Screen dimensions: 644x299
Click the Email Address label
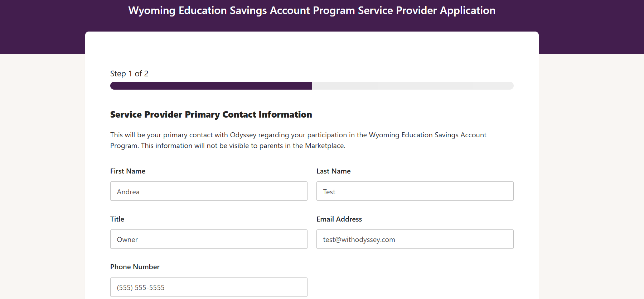[x=339, y=219]
